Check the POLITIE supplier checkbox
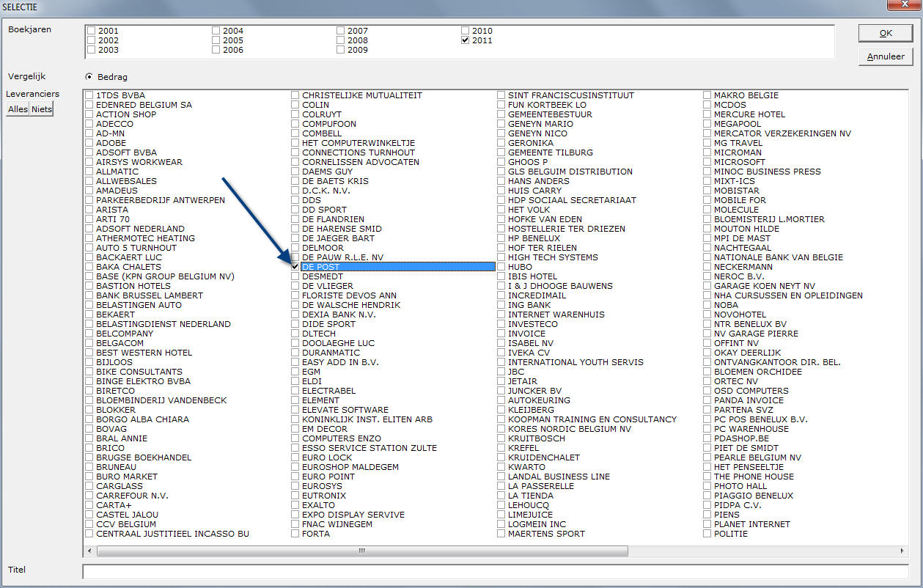 coord(707,534)
